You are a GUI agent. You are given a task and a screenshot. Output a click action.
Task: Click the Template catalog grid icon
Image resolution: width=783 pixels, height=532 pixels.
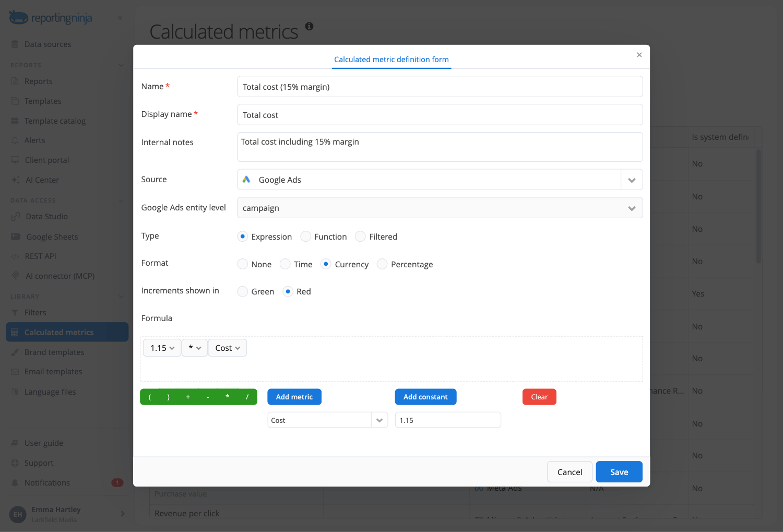pos(15,121)
